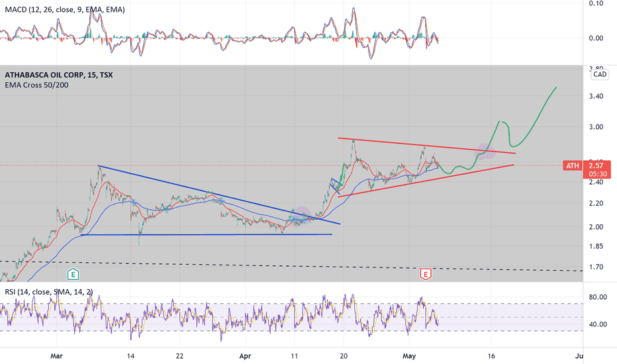Select the descending blue trendline
The width and height of the screenshot is (617, 364).
point(218,195)
